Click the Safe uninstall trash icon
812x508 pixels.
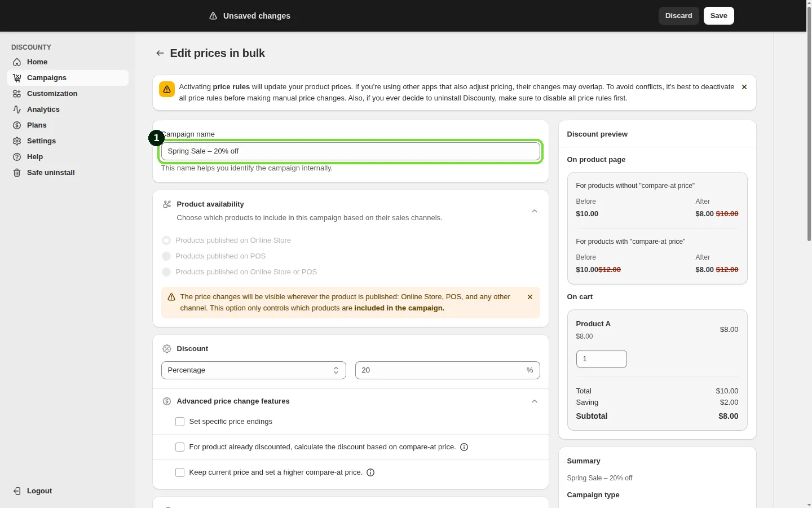click(17, 173)
